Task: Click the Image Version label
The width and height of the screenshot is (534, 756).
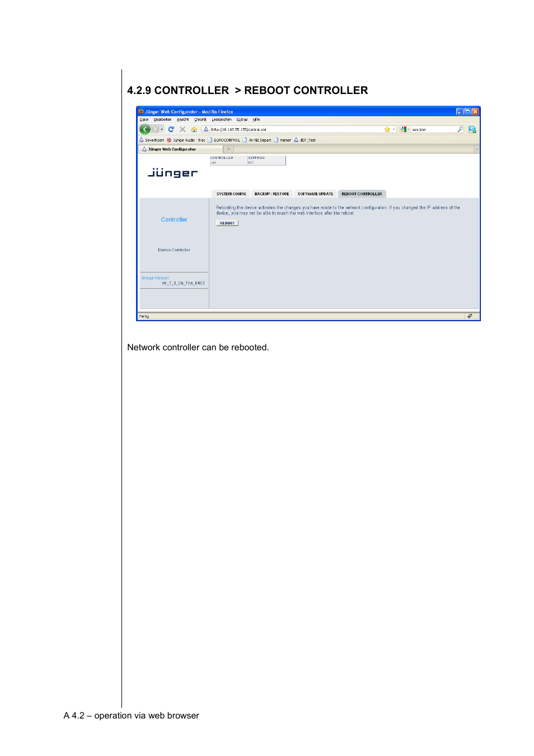Action: point(155,278)
